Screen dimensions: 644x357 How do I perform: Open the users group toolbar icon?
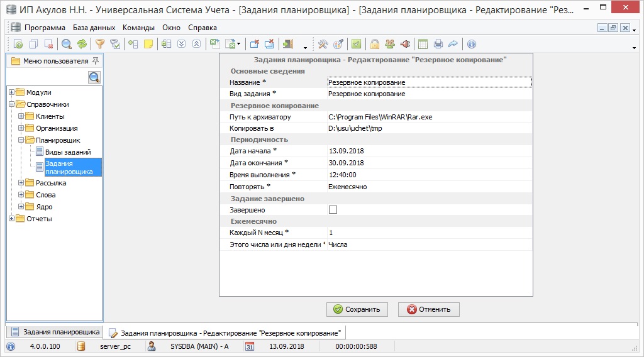click(x=390, y=44)
